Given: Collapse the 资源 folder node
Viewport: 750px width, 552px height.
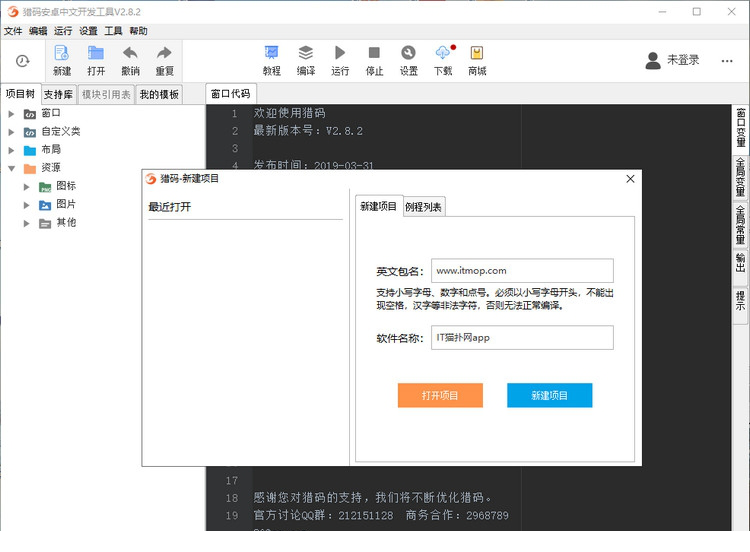Looking at the screenshot, I should click(x=12, y=168).
